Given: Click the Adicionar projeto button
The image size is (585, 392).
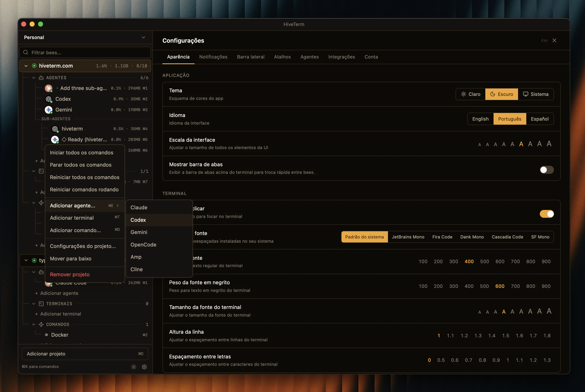Looking at the screenshot, I should coord(85,354).
